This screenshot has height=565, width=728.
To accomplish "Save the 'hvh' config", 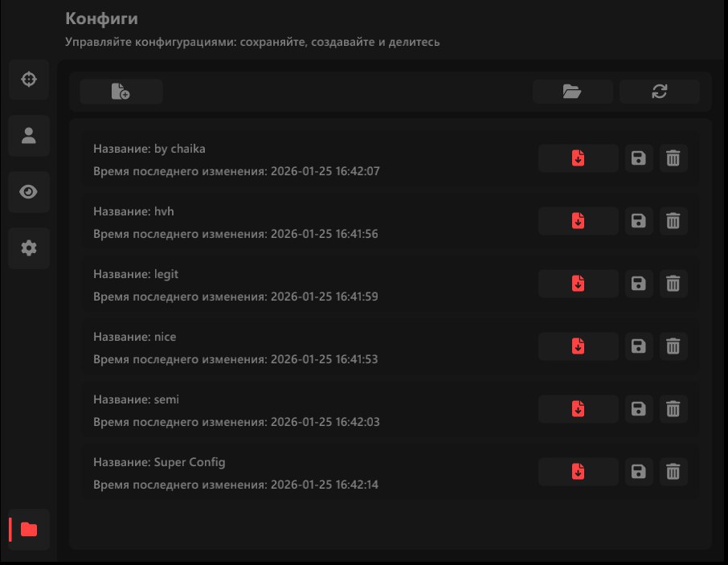I will [639, 220].
